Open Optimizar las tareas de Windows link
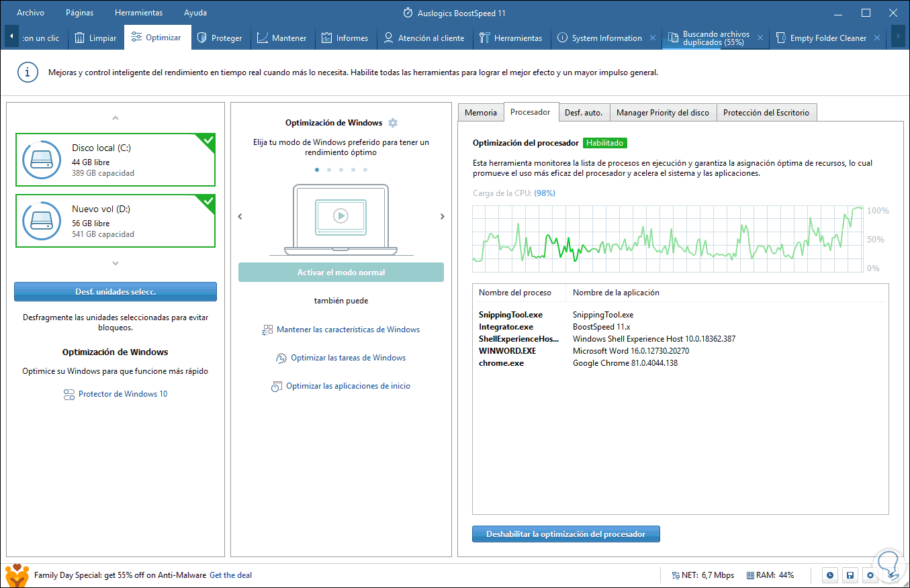This screenshot has height=588, width=910. coord(348,358)
